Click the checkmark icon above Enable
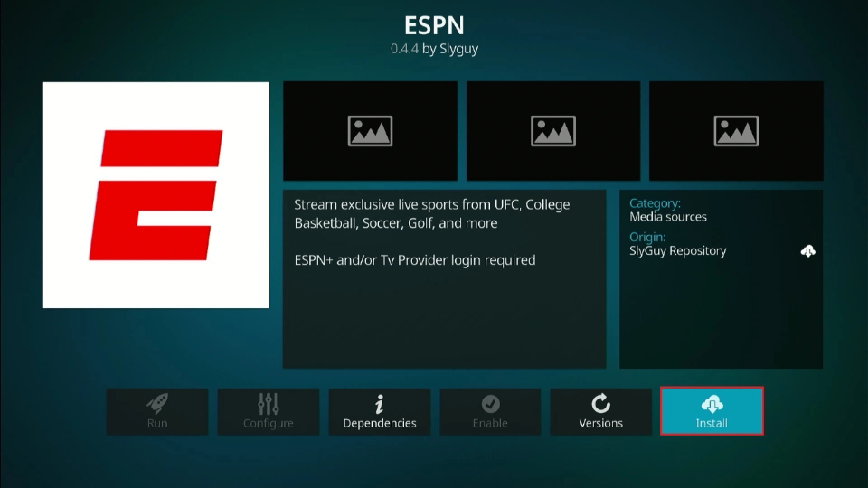 [490, 404]
